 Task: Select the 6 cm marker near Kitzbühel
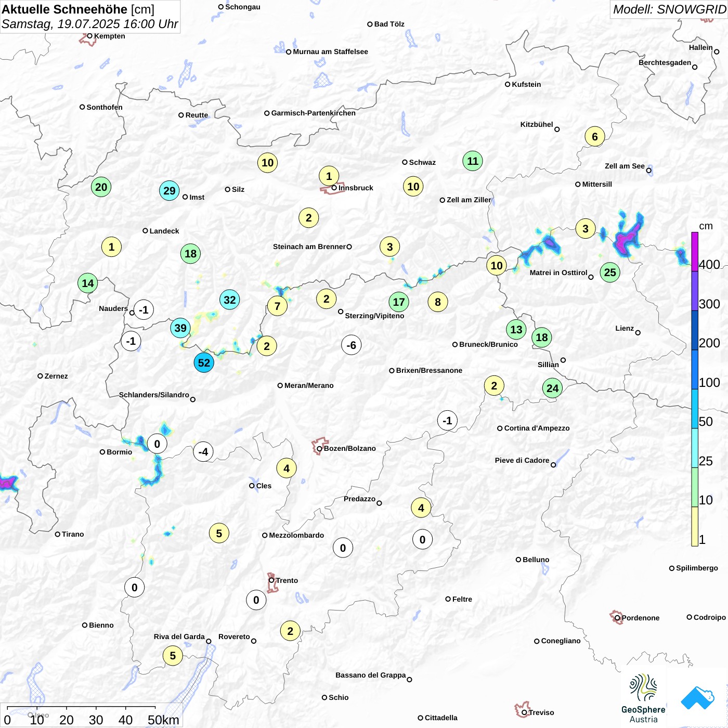(595, 137)
